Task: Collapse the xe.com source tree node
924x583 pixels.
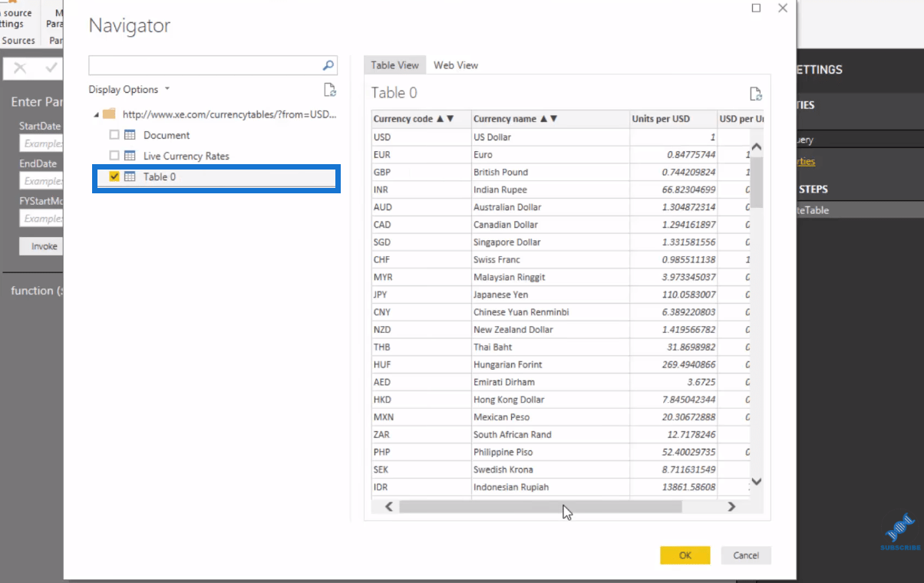Action: (97, 114)
